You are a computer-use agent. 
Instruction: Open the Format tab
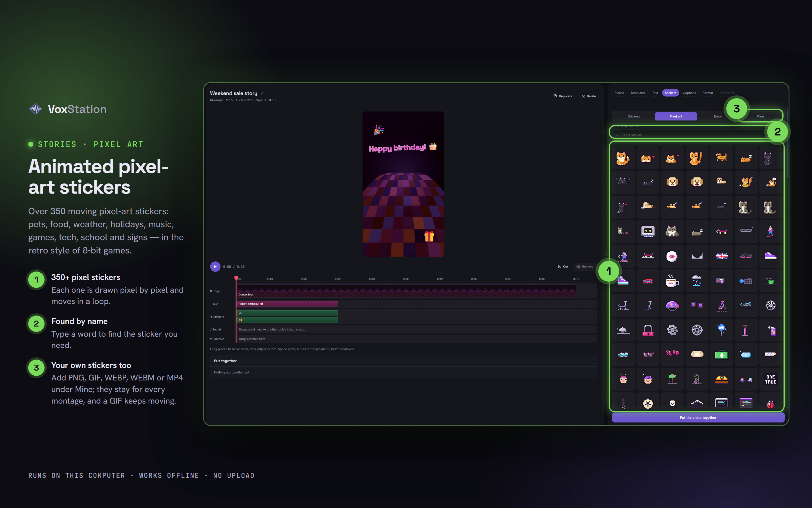click(x=708, y=93)
